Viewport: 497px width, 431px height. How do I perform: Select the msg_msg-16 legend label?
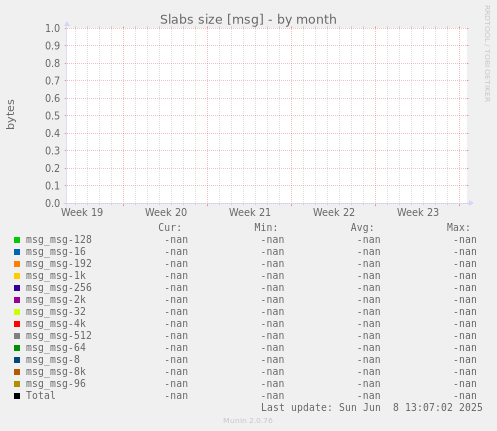pyautogui.click(x=56, y=252)
